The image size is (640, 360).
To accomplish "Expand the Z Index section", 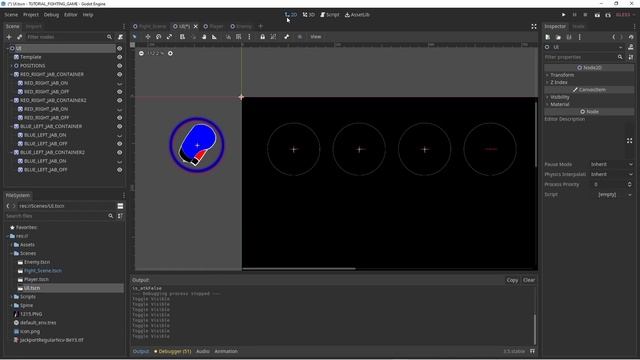I will tap(558, 82).
